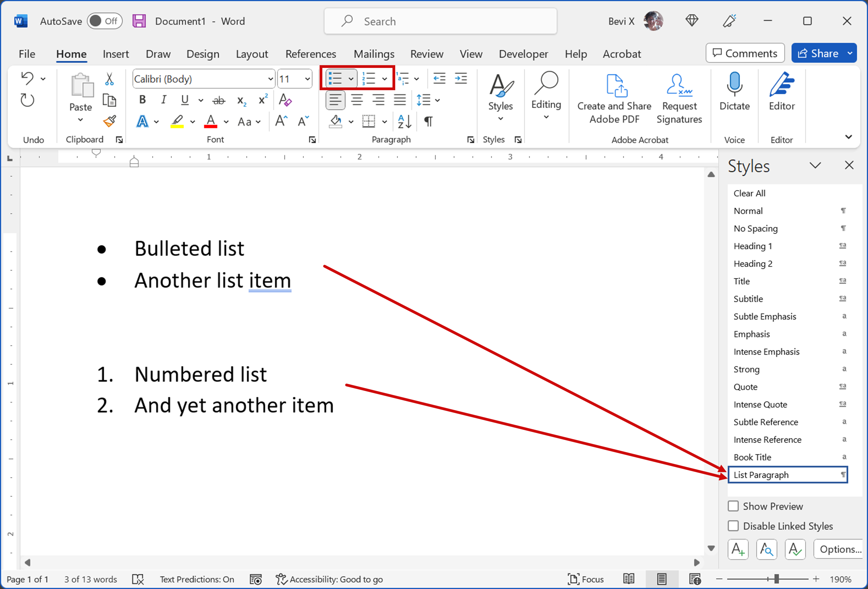This screenshot has height=589, width=868.
Task: Collapse the Styles pane with its chevron
Action: 816,165
